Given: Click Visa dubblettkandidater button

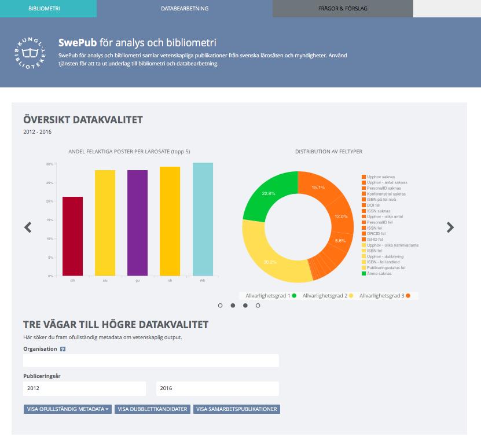Looking at the screenshot, I should 152,409.
